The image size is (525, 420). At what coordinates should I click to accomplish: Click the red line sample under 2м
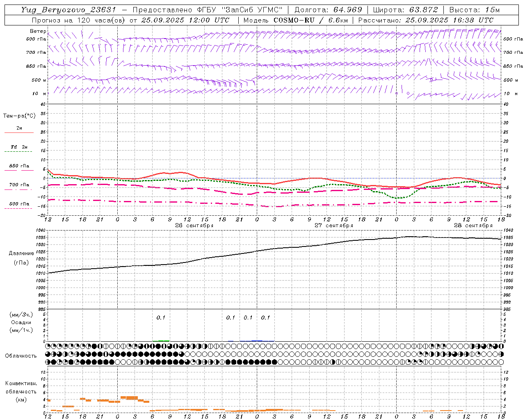pos(19,132)
